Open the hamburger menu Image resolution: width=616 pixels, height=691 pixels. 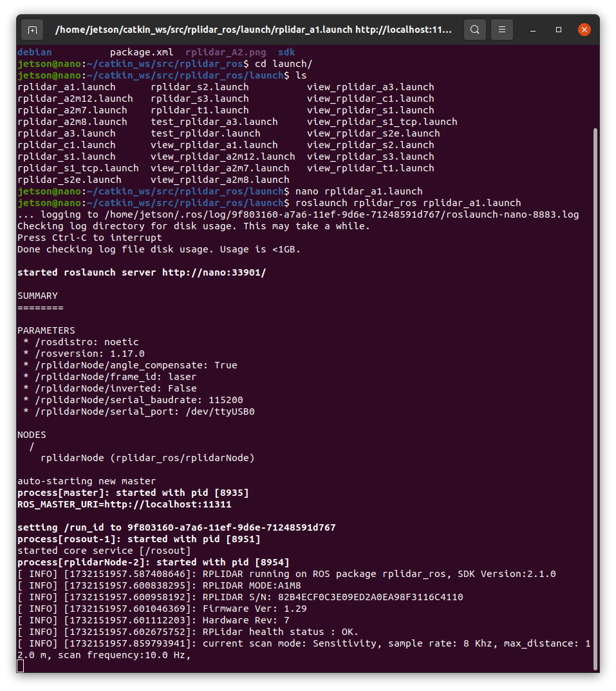coord(501,30)
